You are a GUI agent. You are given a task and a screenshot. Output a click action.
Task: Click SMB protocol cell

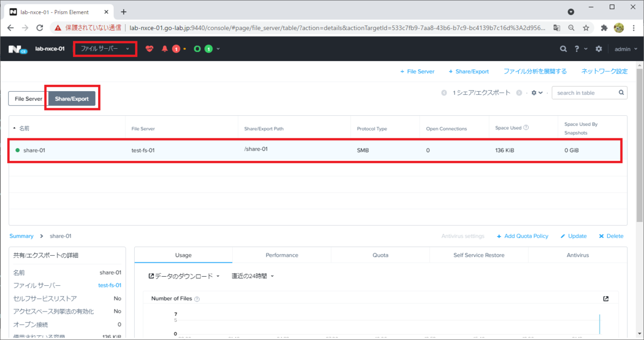[x=363, y=150]
